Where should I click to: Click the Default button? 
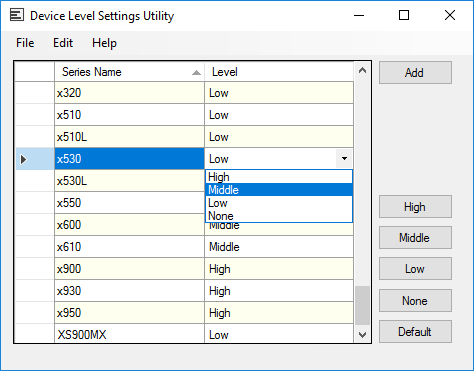(x=415, y=332)
